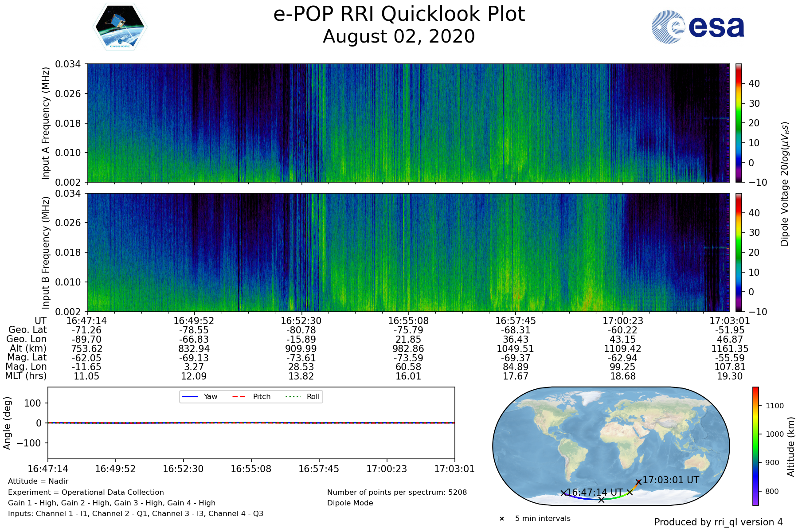This screenshot has height=532, width=798.
Task: Click the ESA logo
Action: [698, 27]
